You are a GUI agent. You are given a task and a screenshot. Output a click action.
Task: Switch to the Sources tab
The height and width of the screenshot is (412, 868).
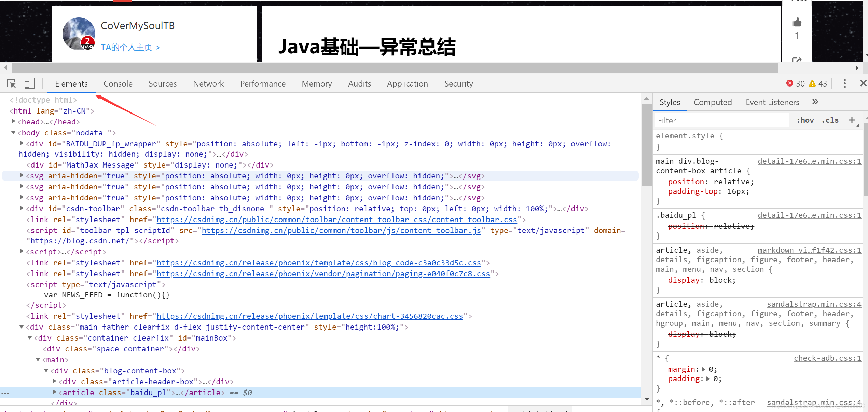(x=163, y=84)
